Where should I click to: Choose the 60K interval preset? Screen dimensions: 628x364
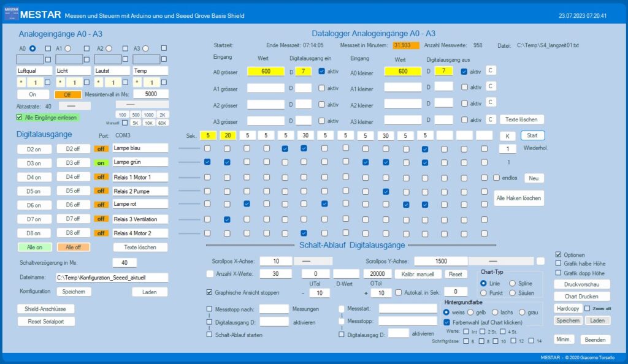163,123
